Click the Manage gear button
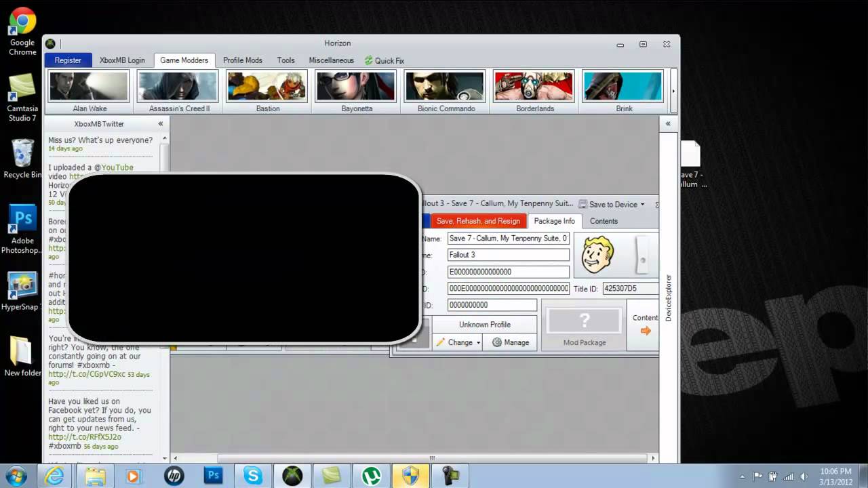This screenshot has height=488, width=868. (x=511, y=342)
